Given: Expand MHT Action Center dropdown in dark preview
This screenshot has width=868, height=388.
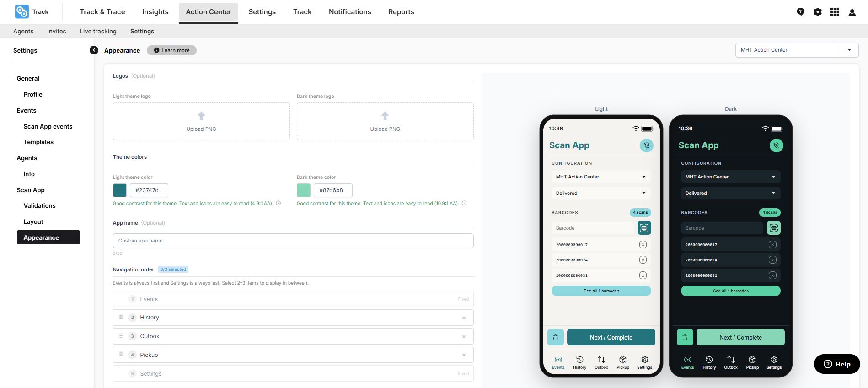Looking at the screenshot, I should tap(731, 177).
